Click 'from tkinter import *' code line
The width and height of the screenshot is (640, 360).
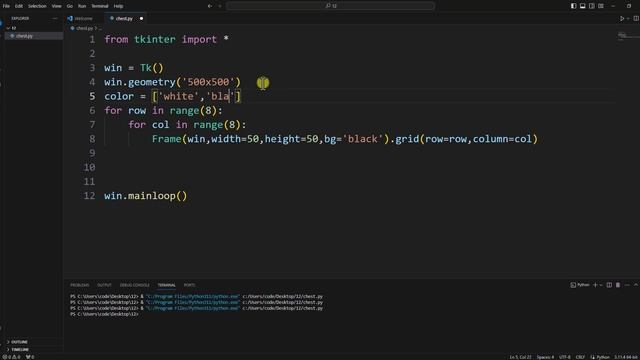pos(167,40)
